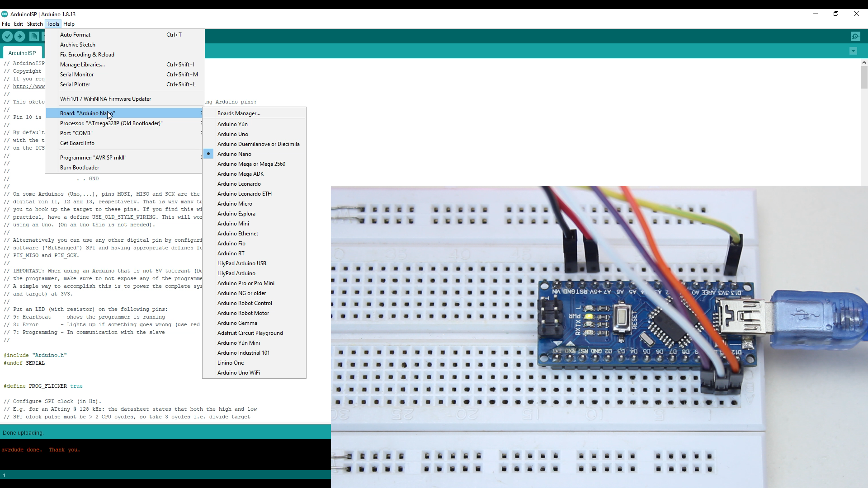Minimize the Arduino IDE window
Image resolution: width=868 pixels, height=488 pixels.
pyautogui.click(x=816, y=14)
